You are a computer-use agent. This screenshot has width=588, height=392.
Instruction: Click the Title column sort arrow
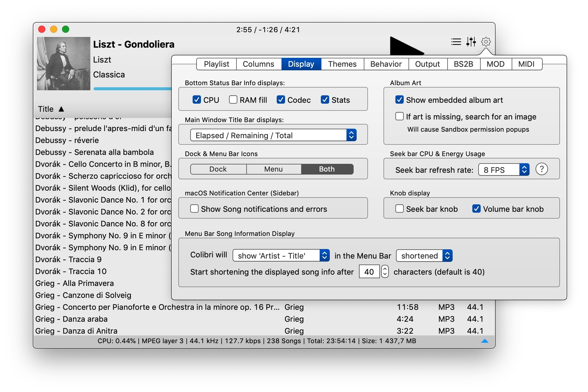[61, 109]
